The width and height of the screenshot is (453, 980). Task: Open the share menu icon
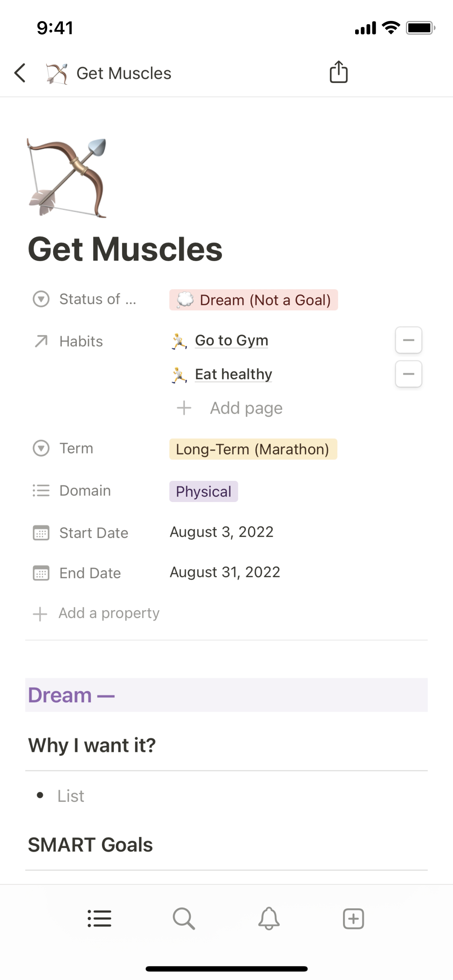[x=339, y=72]
